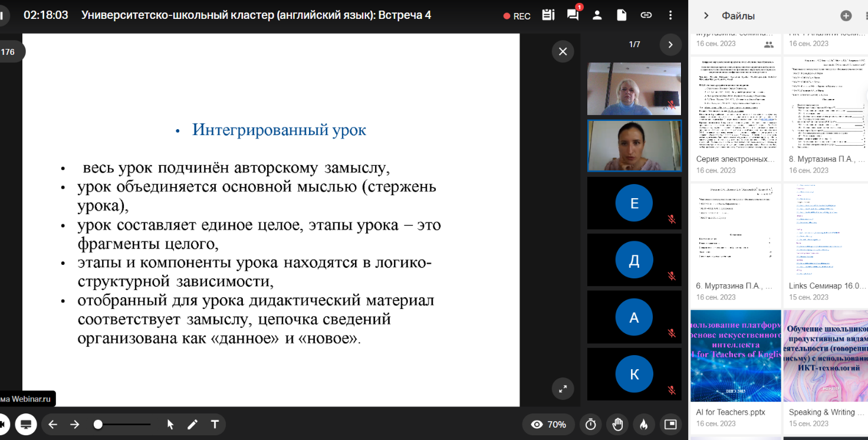The image size is (868, 440).
Task: Adjust the slide progress slider
Action: pyautogui.click(x=98, y=424)
